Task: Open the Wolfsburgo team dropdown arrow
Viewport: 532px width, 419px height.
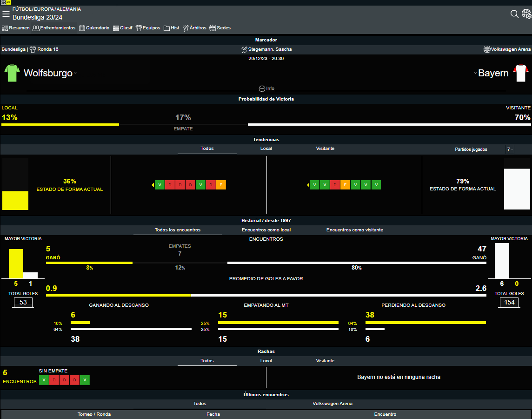Action: [x=75, y=74]
